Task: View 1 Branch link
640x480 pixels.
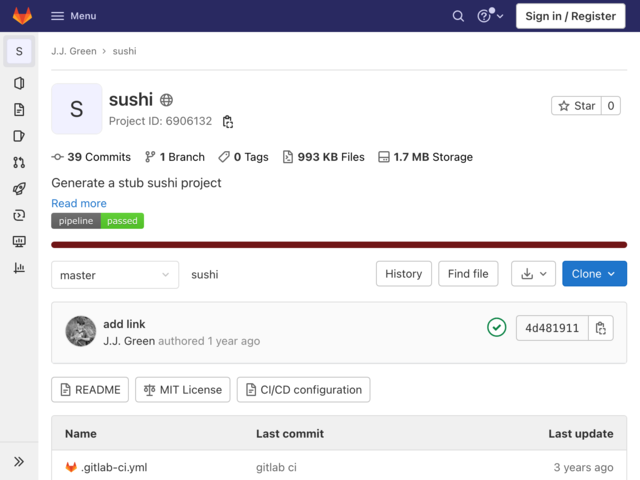Action: click(175, 157)
